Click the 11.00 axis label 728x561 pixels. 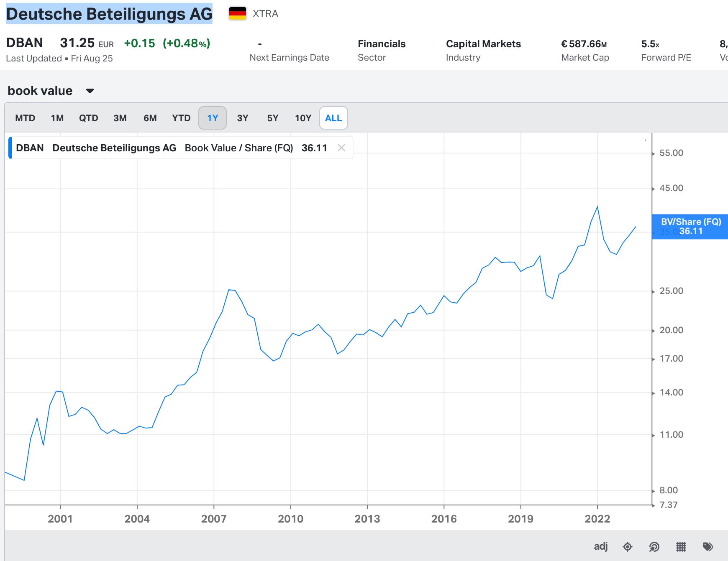671,435
